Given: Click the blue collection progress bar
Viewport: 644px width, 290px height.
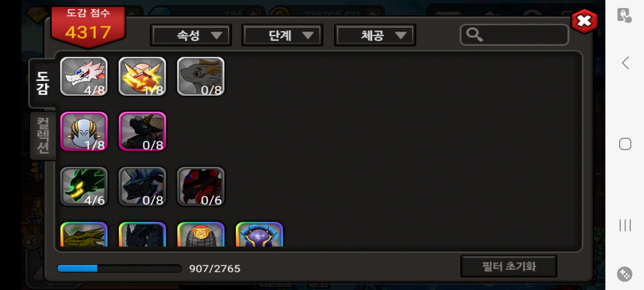Looking at the screenshot, I should point(119,268).
